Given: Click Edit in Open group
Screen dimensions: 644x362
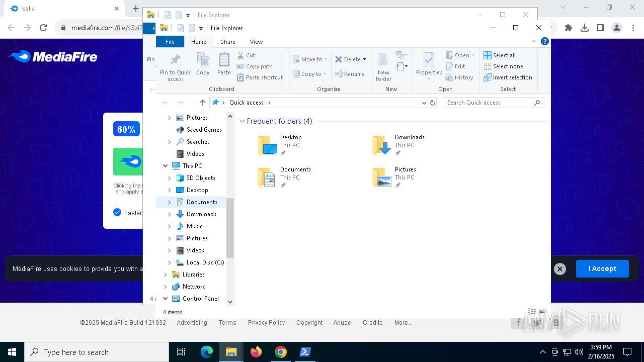Looking at the screenshot, I should coord(455,66).
